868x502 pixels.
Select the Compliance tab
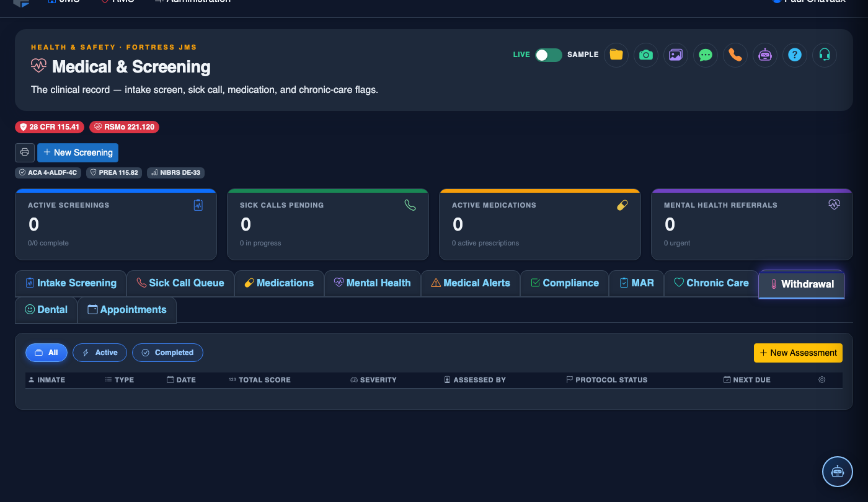click(x=565, y=283)
